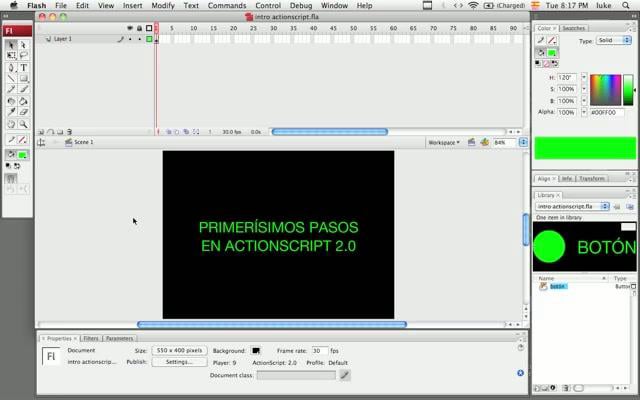Switch to the Transform tab

coord(592,179)
